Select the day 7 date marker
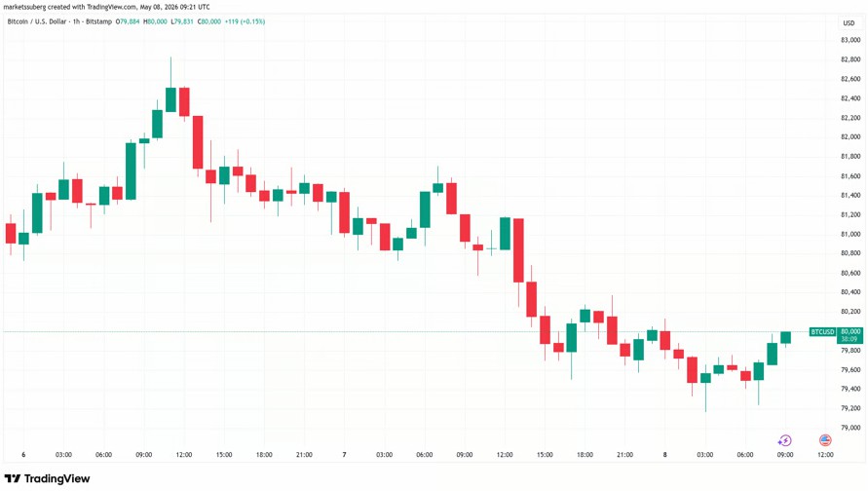Image resolution: width=868 pixels, height=491 pixels. [344, 454]
